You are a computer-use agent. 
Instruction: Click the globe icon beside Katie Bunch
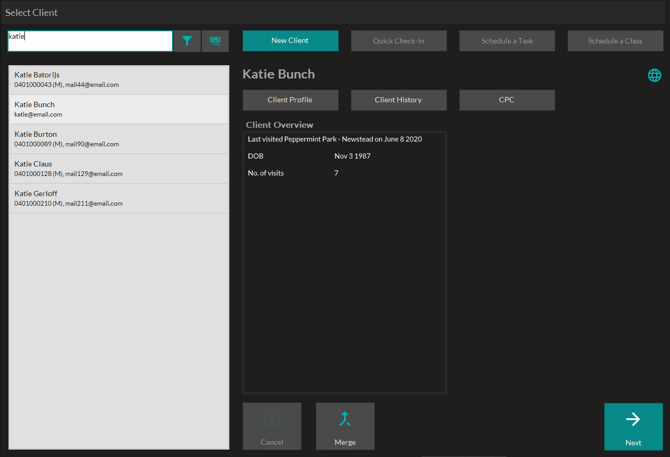[654, 76]
